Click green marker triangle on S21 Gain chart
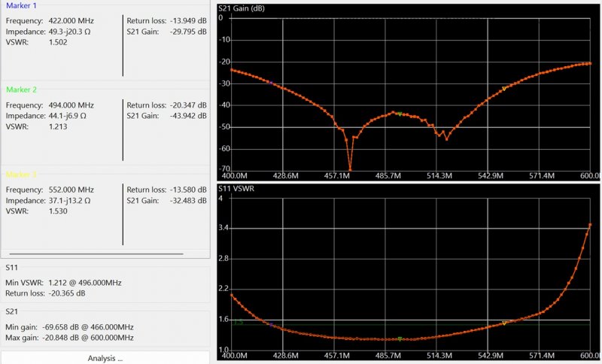This screenshot has width=602, height=364. coord(400,114)
